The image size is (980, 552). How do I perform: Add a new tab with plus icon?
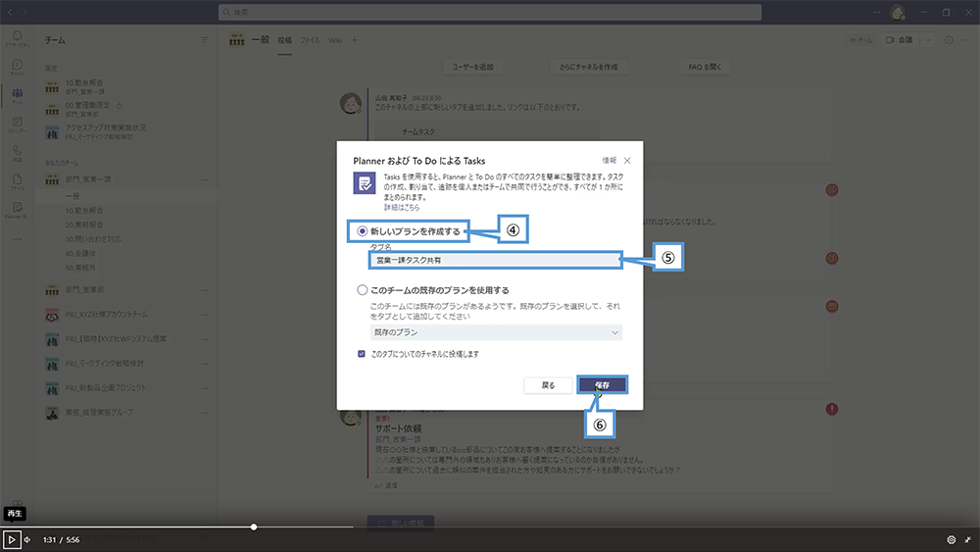[355, 40]
